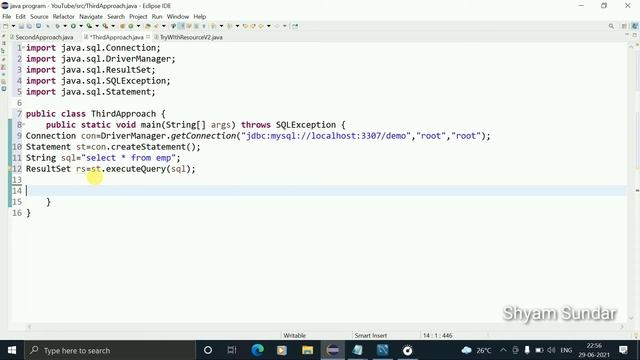Open the Window menu

point(178,16)
